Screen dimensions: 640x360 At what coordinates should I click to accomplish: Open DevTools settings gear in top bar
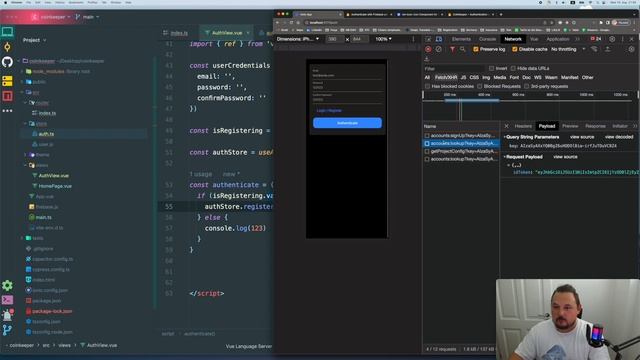coord(612,39)
